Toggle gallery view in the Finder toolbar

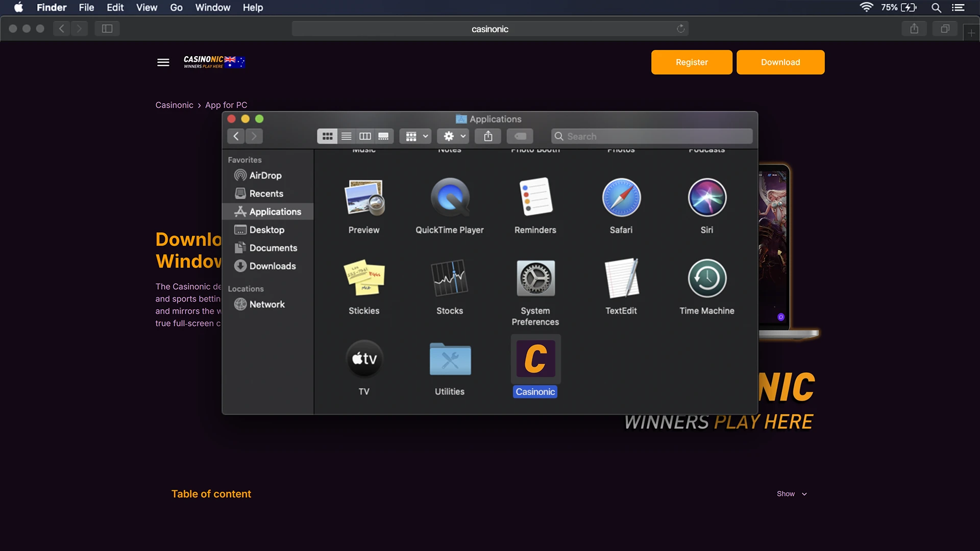tap(383, 136)
